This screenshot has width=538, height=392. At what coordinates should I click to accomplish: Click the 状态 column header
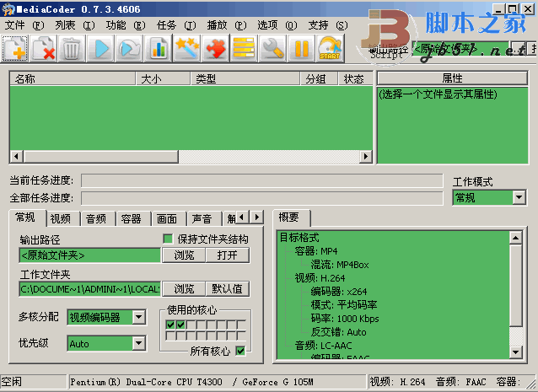(x=356, y=79)
